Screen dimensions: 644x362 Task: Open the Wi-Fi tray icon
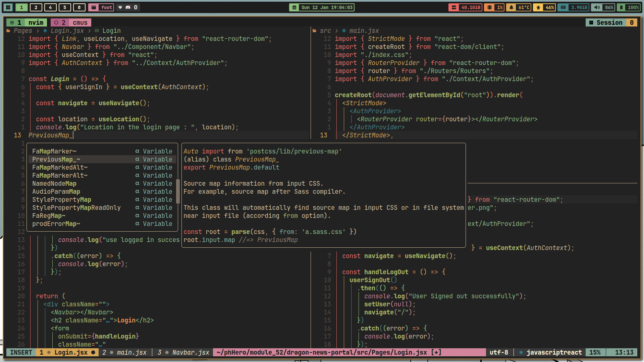point(120,7)
